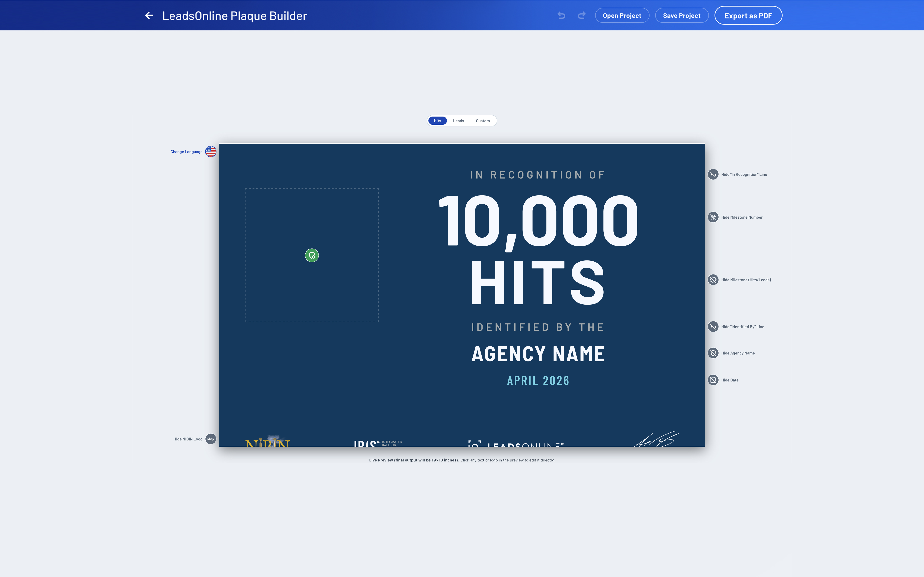924x577 pixels.
Task: Save the current project
Action: coord(682,15)
